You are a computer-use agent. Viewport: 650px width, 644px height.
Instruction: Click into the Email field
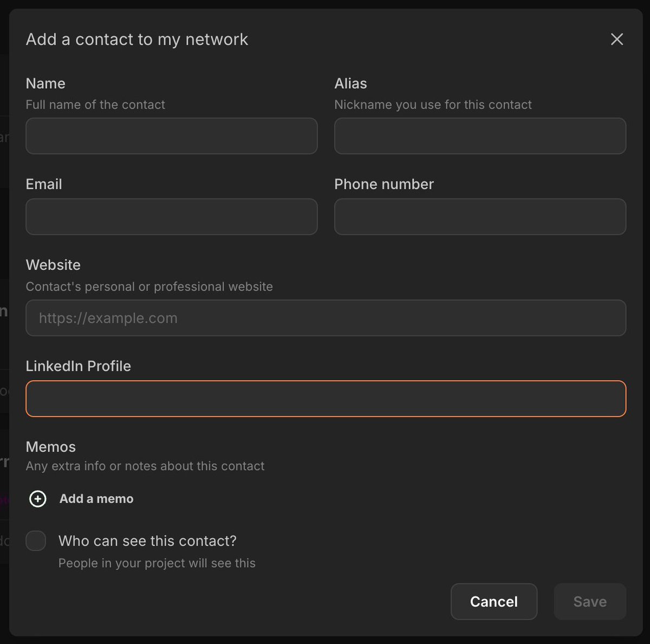pyautogui.click(x=172, y=217)
